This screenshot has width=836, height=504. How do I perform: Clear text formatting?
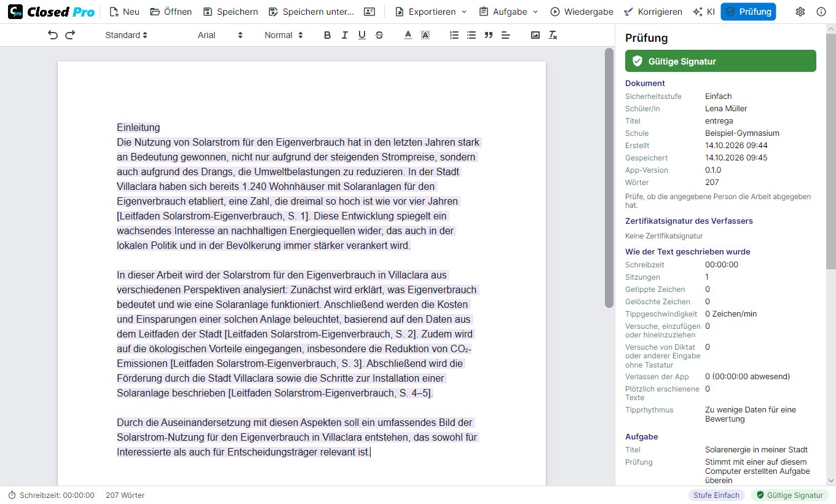tap(553, 35)
